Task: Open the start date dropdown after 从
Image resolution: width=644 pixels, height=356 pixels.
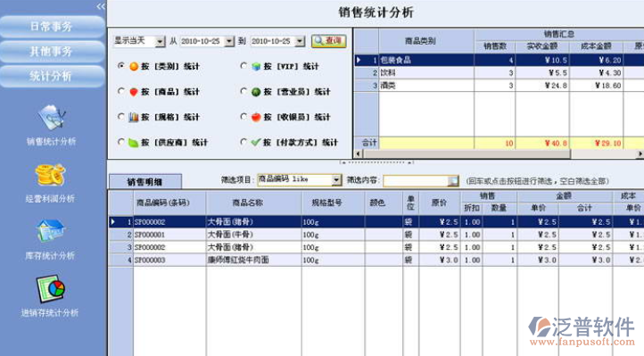Action: (x=229, y=41)
